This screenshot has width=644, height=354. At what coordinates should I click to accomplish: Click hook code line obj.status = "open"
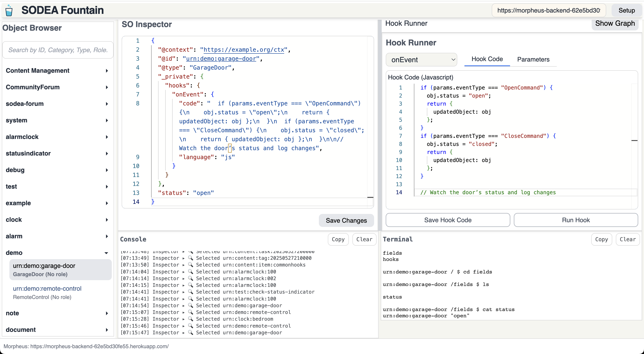pos(459,96)
